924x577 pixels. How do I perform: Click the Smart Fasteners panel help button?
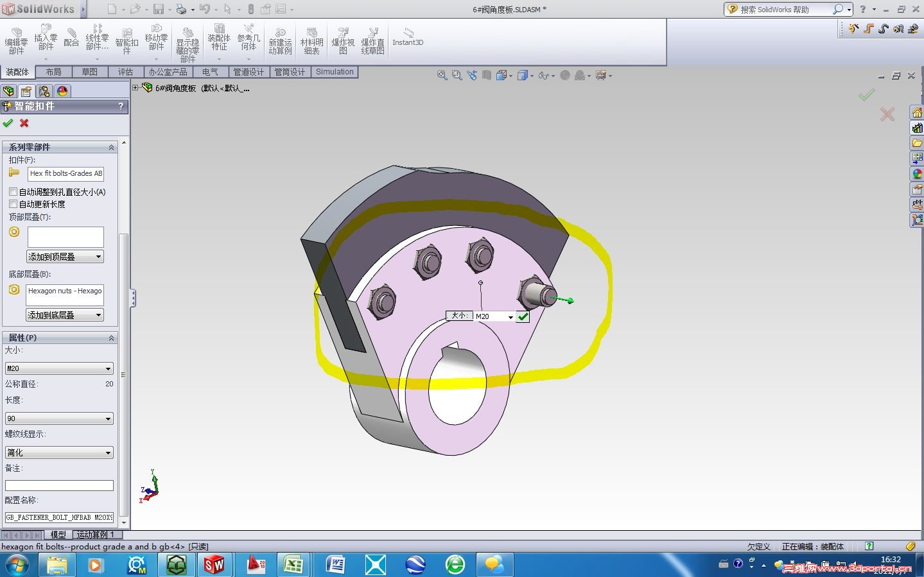121,107
